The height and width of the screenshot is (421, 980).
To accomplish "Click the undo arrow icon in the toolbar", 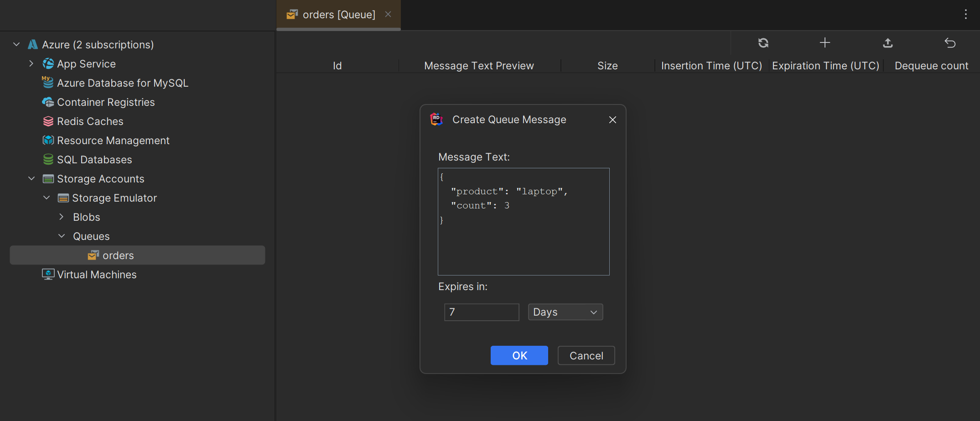I will click(x=950, y=43).
